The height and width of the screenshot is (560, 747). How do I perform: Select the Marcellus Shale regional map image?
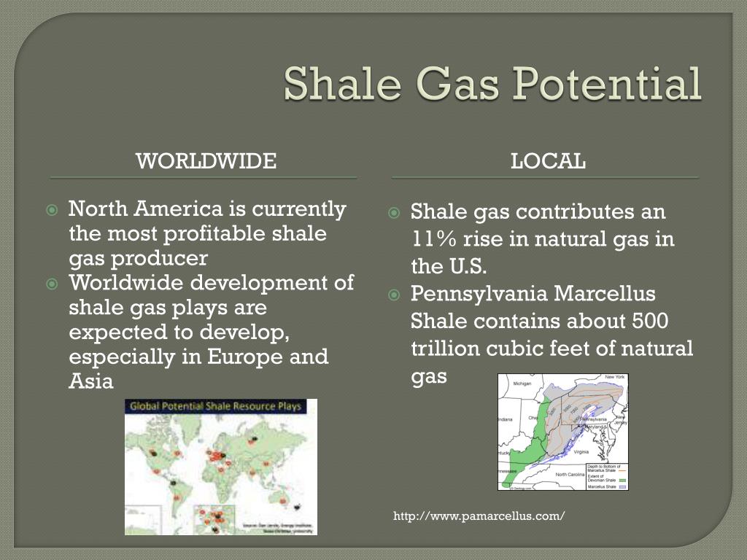(x=563, y=432)
